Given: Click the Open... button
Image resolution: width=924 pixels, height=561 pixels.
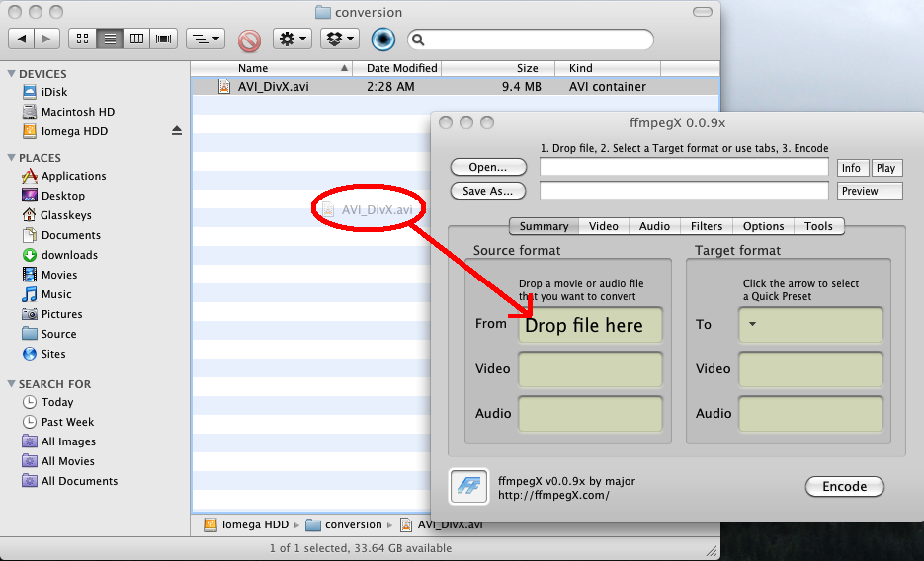Looking at the screenshot, I should pos(488,167).
